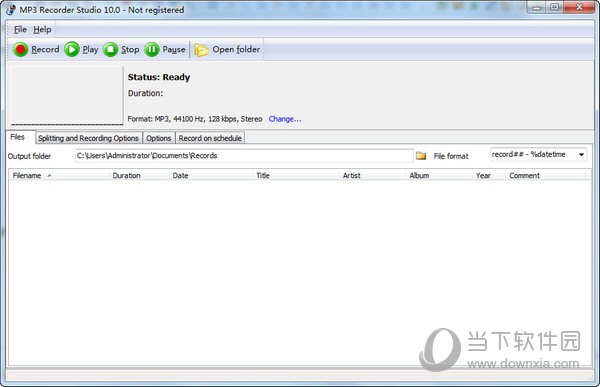Sort the list by Album column
Screen dimensions: 600x387
pyautogui.click(x=439, y=175)
